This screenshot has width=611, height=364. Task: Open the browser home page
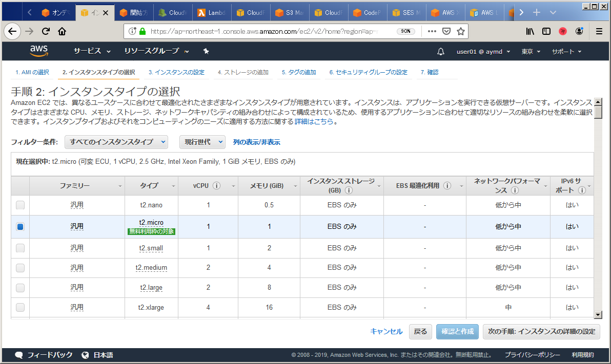tap(62, 32)
